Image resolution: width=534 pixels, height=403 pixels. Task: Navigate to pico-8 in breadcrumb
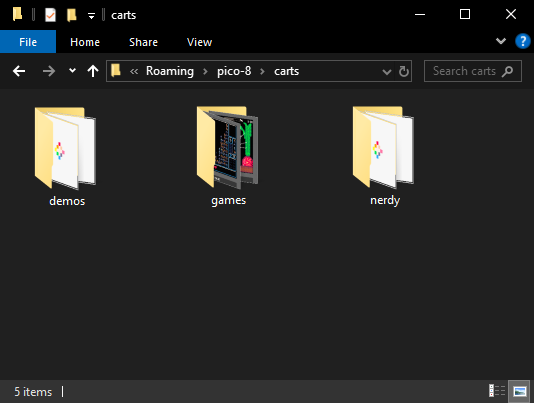tap(234, 71)
